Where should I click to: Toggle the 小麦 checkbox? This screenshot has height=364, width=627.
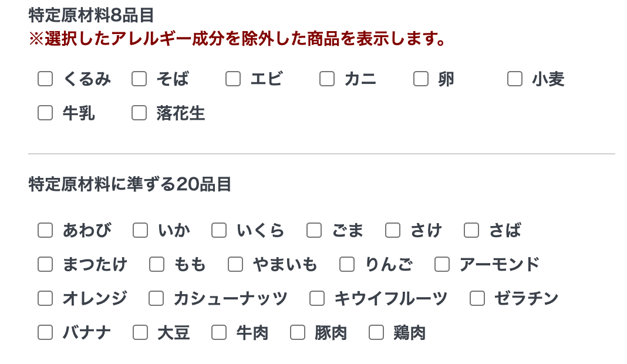[x=515, y=79]
